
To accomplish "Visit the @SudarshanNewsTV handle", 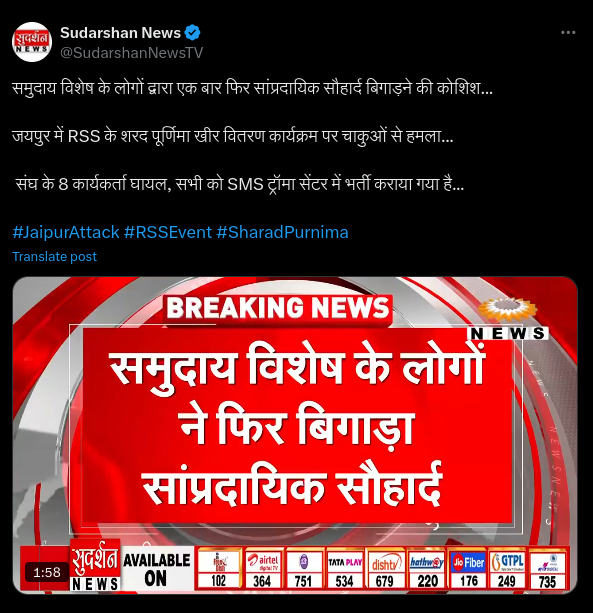I will coord(132,53).
